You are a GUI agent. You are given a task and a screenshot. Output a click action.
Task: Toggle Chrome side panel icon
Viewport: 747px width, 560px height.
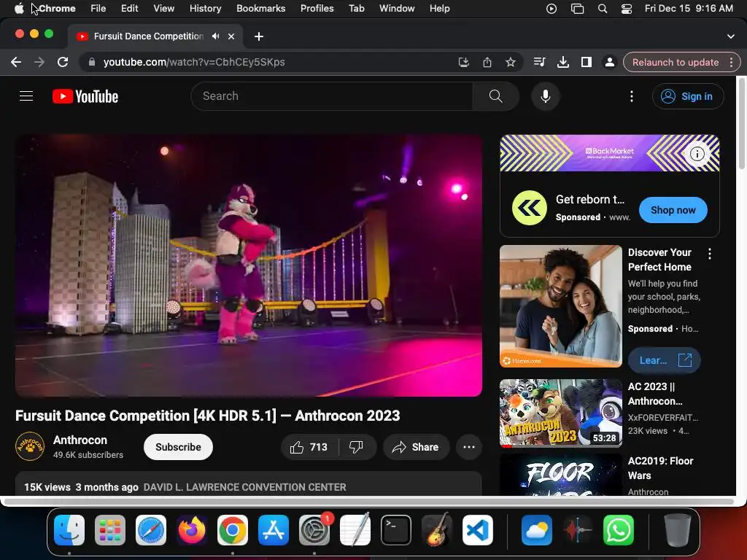coord(586,62)
